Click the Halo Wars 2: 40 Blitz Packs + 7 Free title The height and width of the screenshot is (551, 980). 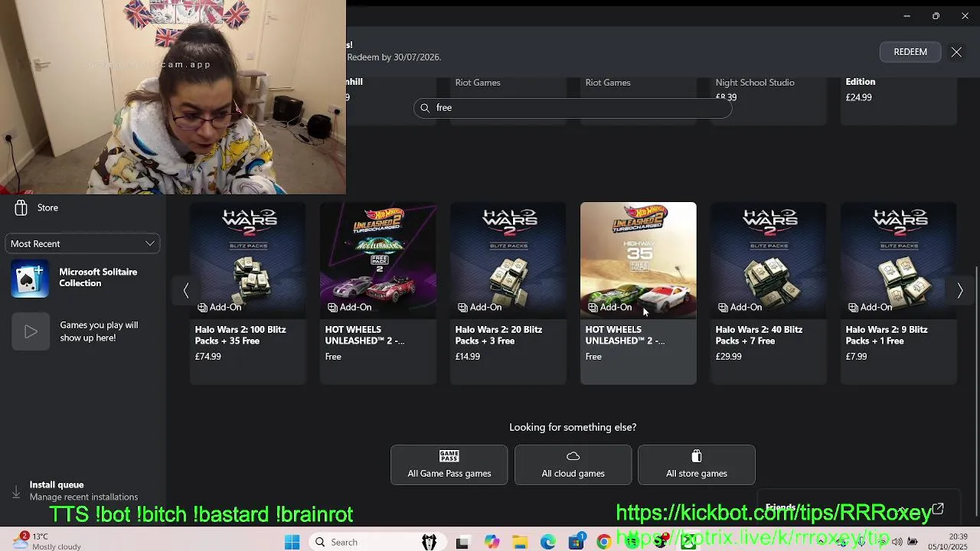coord(759,335)
